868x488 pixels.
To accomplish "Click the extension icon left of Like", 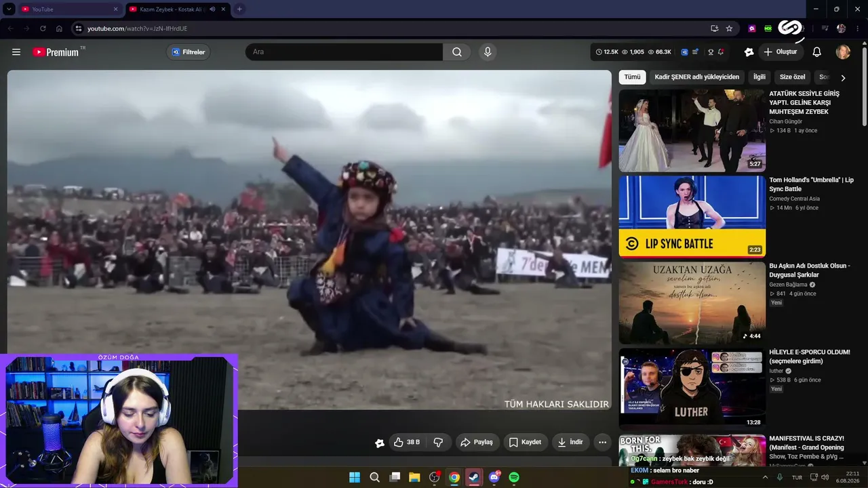I will 380,443.
